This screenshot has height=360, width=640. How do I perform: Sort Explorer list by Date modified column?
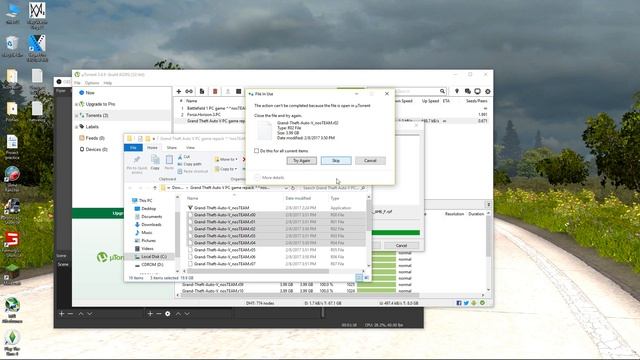(x=298, y=198)
